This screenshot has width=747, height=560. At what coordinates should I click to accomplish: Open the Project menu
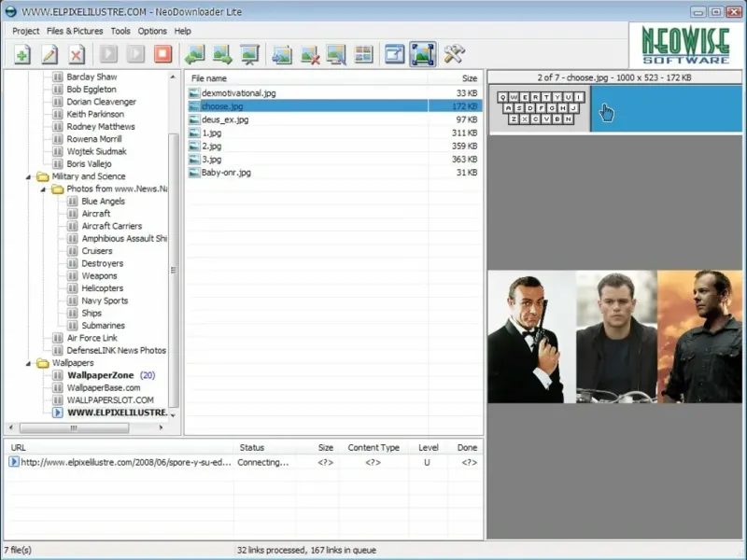[x=26, y=31]
